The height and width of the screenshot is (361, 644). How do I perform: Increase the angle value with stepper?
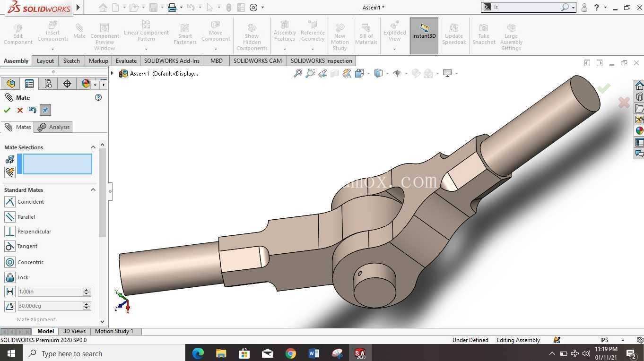(87, 304)
